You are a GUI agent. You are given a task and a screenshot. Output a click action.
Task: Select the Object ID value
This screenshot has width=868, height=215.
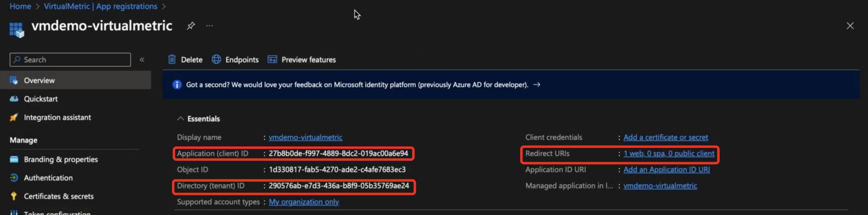(x=337, y=169)
